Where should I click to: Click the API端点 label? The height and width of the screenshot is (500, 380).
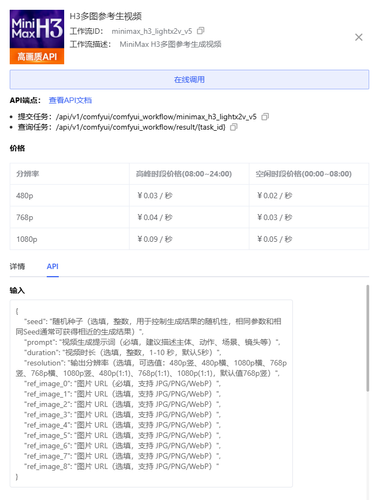pyautogui.click(x=25, y=100)
